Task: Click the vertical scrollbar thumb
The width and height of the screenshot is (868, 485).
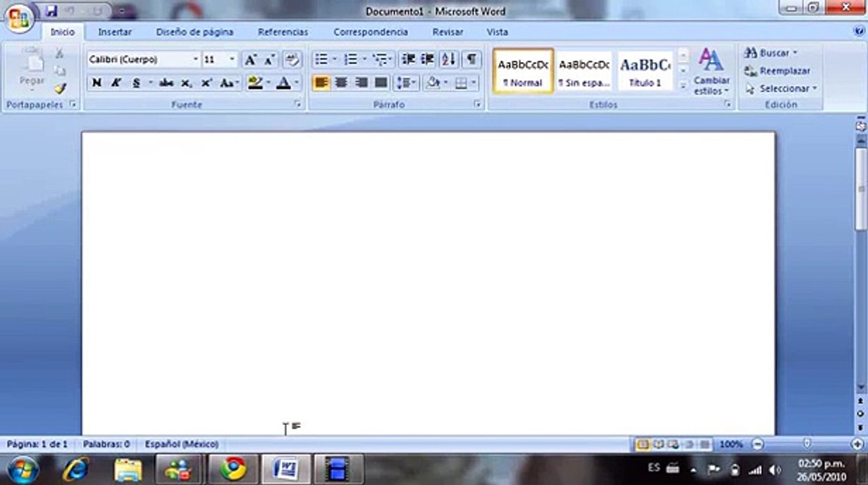Action: click(861, 189)
